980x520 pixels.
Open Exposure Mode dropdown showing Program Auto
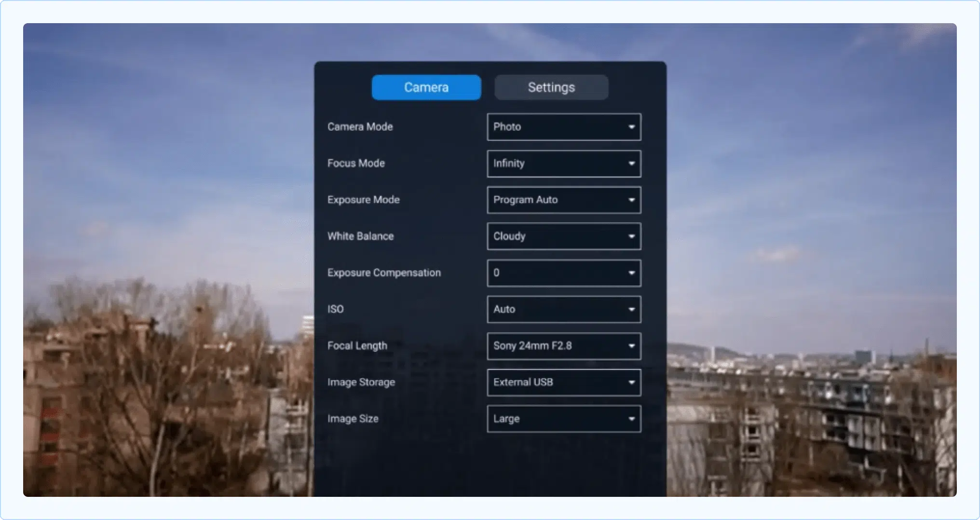[x=564, y=200]
